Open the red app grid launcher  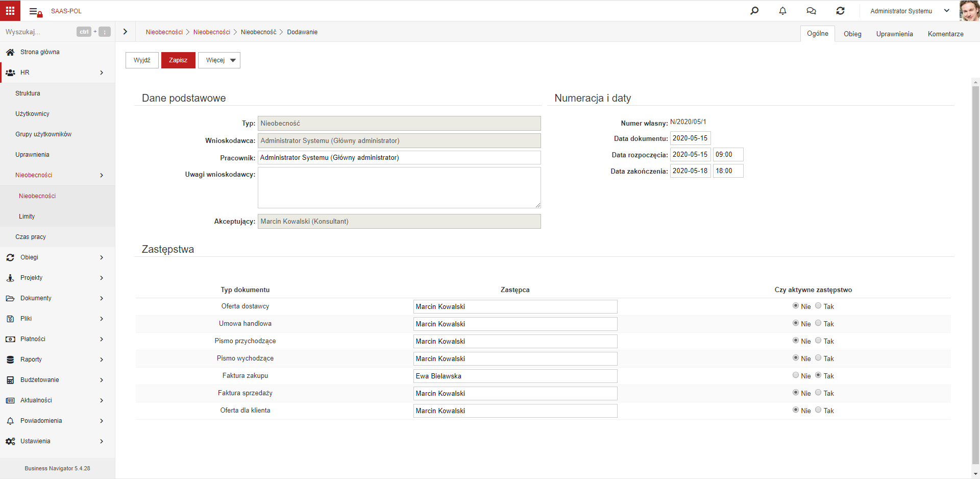tap(10, 11)
